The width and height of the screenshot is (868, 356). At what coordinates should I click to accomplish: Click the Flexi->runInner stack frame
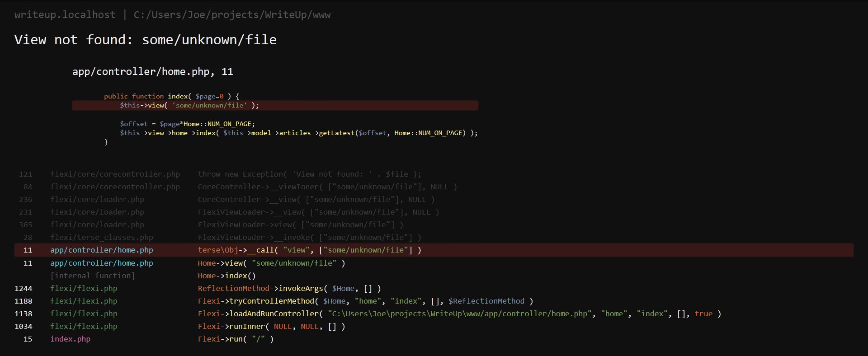click(434, 326)
